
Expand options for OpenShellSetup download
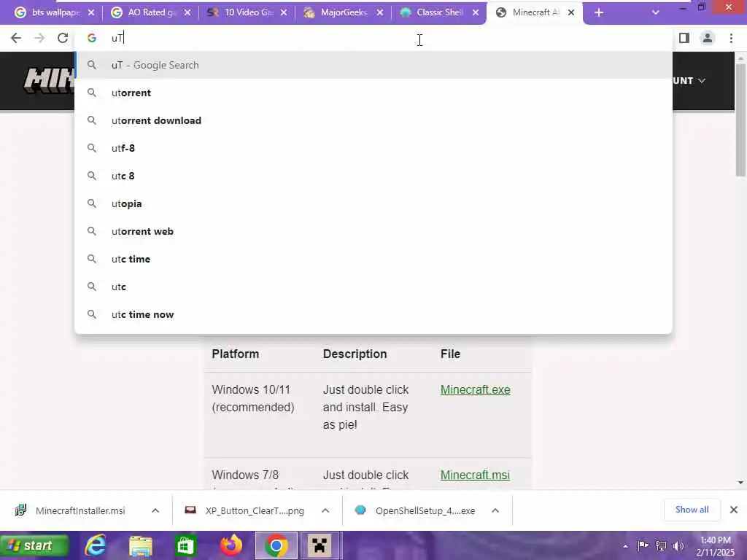tap(495, 510)
